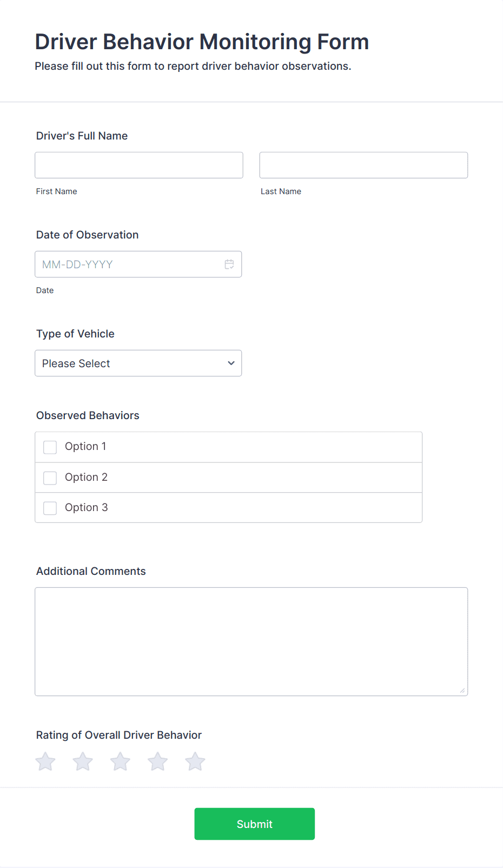503x868 pixels.
Task: Enable the Option 2 checkbox
Action: 50,478
